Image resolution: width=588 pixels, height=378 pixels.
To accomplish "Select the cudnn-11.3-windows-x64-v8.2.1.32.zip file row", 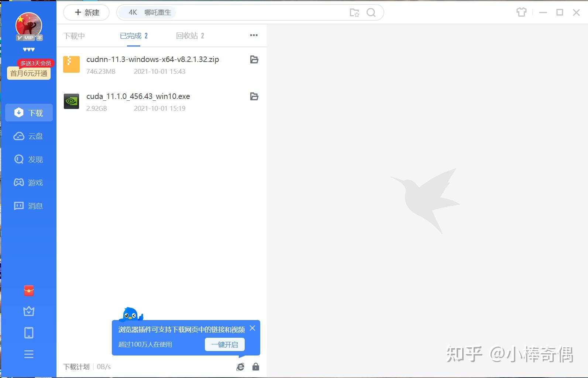I will tap(162, 65).
